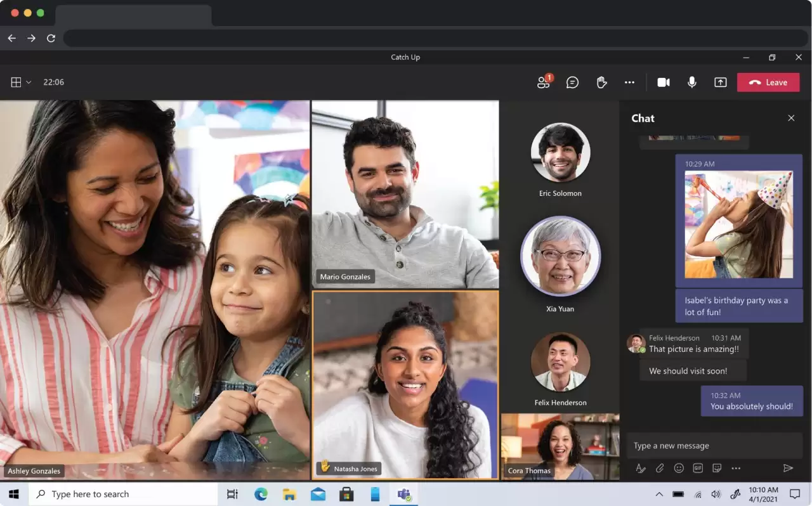This screenshot has width=812, height=506.
Task: Turn off your camera
Action: click(x=663, y=82)
